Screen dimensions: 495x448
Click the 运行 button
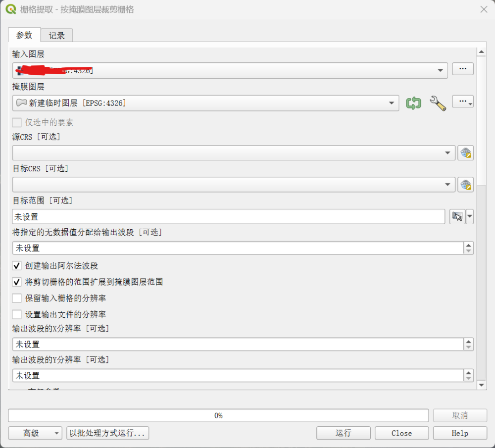pyautogui.click(x=343, y=433)
